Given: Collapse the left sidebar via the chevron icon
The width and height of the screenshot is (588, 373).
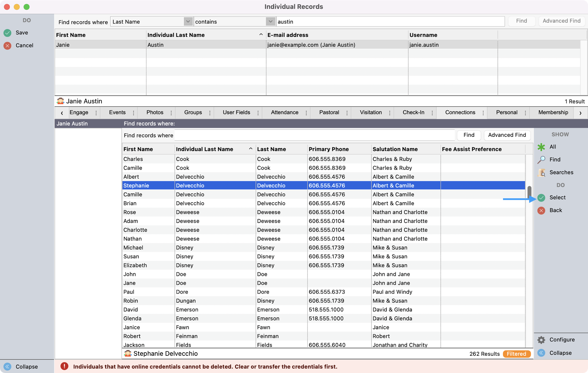Looking at the screenshot, I should click(8, 366).
